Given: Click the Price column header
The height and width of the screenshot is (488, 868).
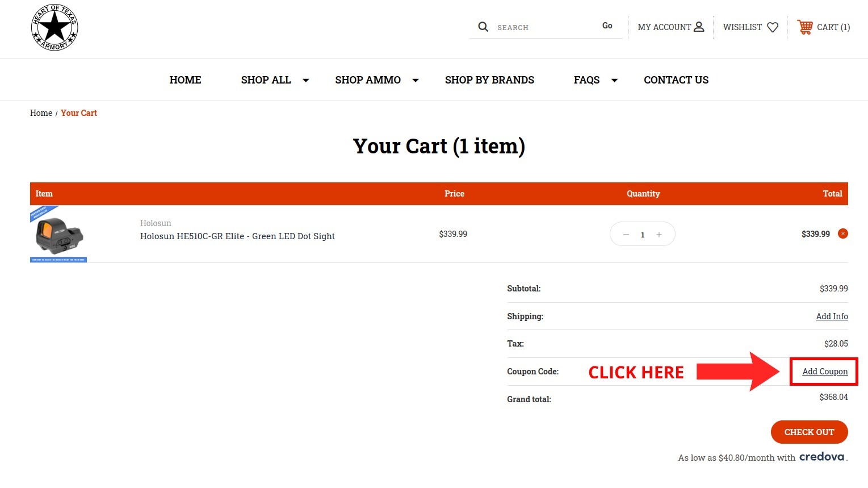Looking at the screenshot, I should coord(454,194).
